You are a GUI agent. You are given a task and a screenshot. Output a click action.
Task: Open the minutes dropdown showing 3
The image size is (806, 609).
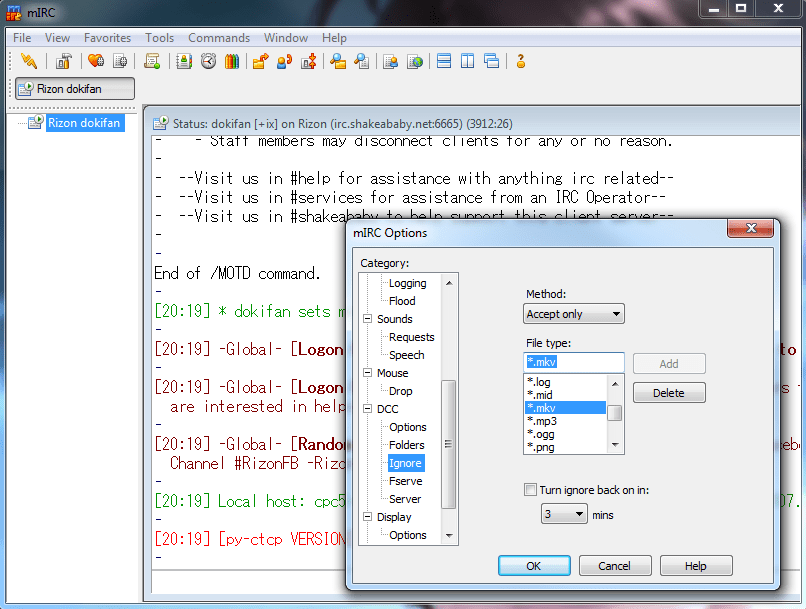click(x=564, y=513)
